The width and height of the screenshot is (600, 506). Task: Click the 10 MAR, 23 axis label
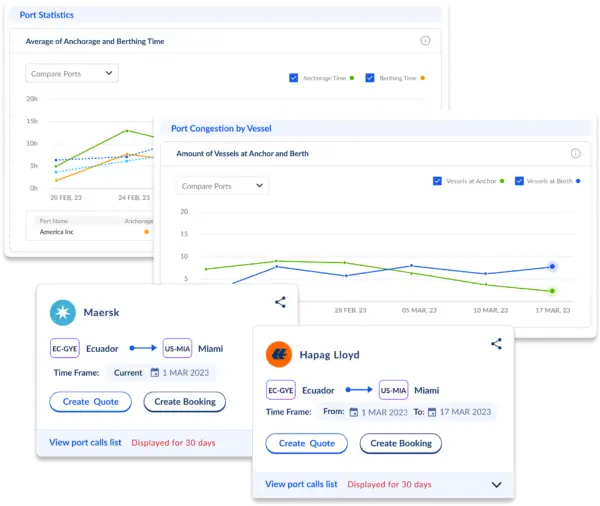click(491, 310)
